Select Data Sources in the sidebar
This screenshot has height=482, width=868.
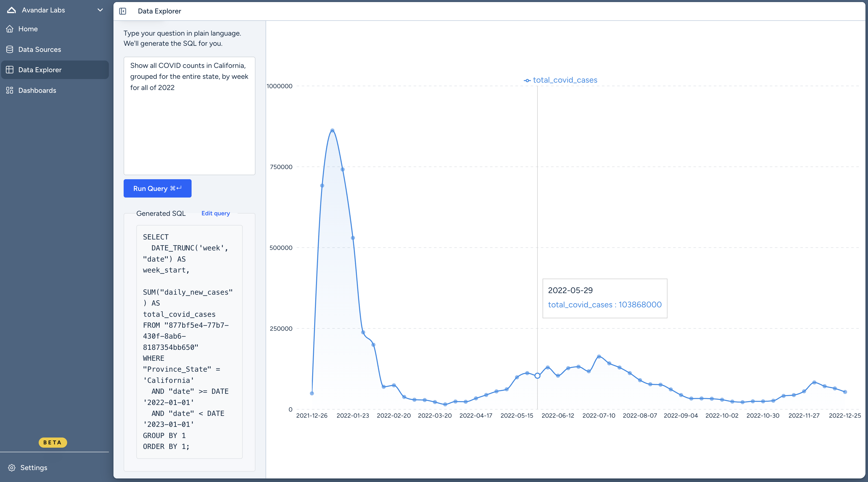click(x=39, y=49)
